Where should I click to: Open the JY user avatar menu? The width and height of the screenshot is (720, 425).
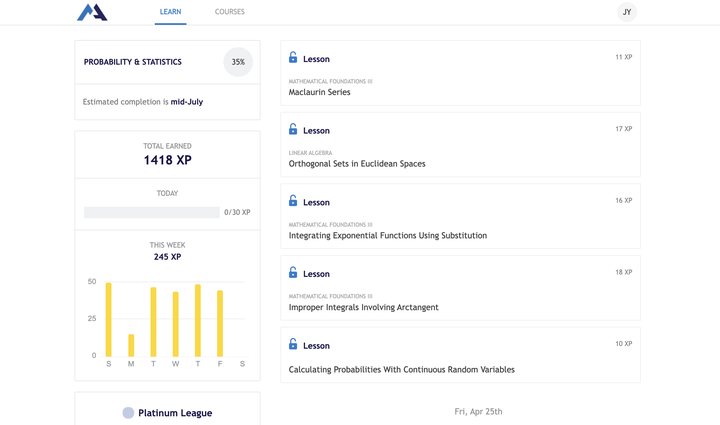pos(627,12)
